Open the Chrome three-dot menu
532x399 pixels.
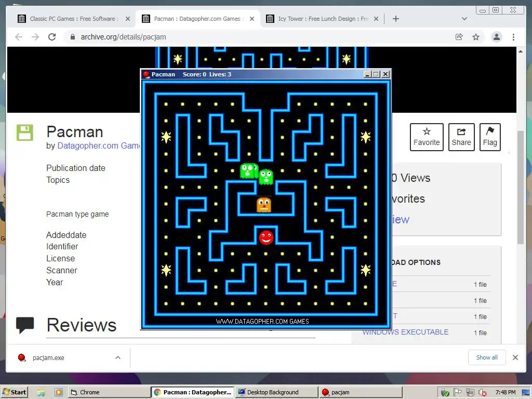coord(513,37)
